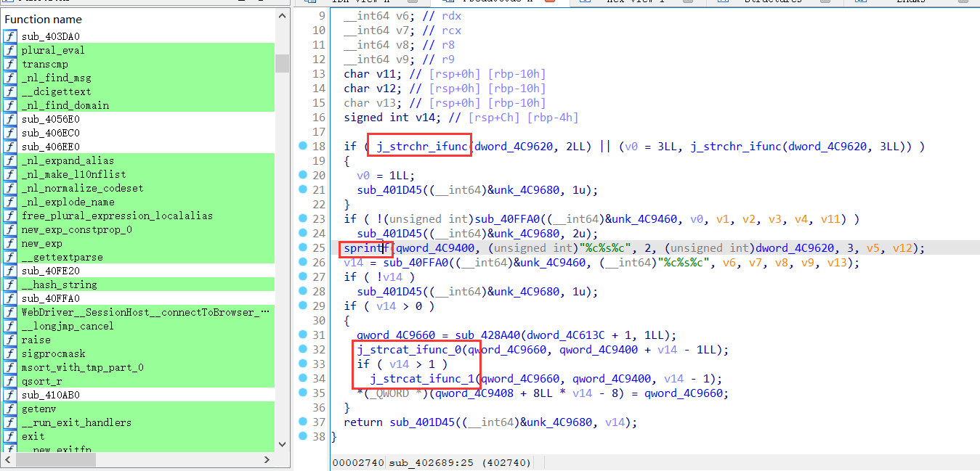Viewport: 980px width, 471px height.
Task: Click function icon beside _nl_make_l10nflist
Action: coord(10,174)
